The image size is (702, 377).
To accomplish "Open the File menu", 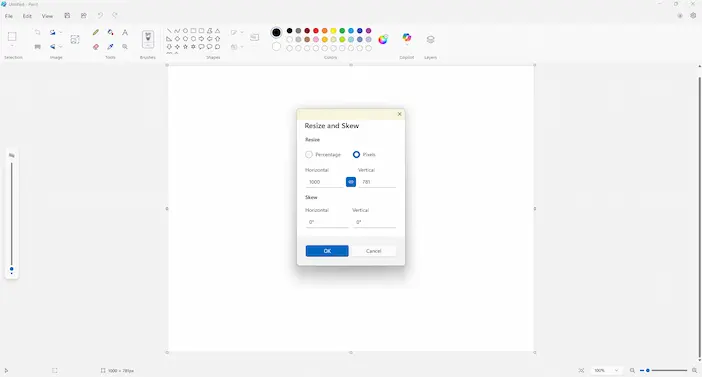I will point(9,16).
